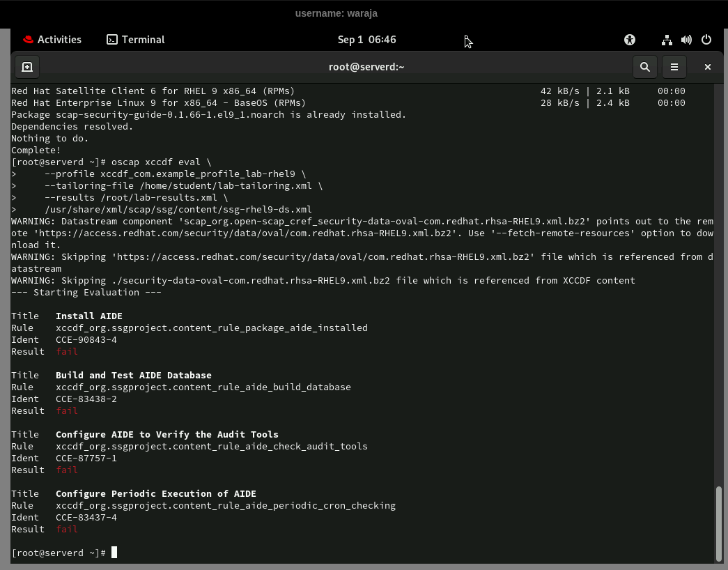Viewport: 728px width, 570px height.
Task: Open the Activities overview
Action: pyautogui.click(x=52, y=40)
